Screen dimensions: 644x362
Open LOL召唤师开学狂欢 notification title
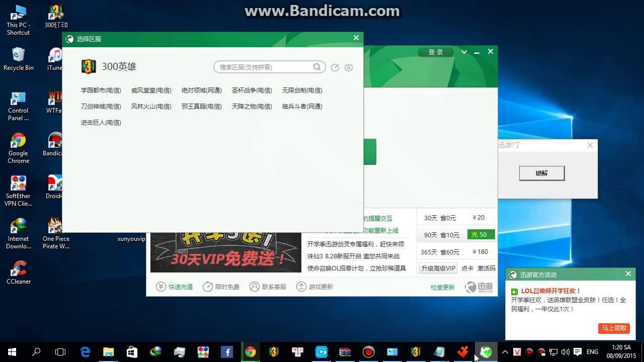pos(551,291)
